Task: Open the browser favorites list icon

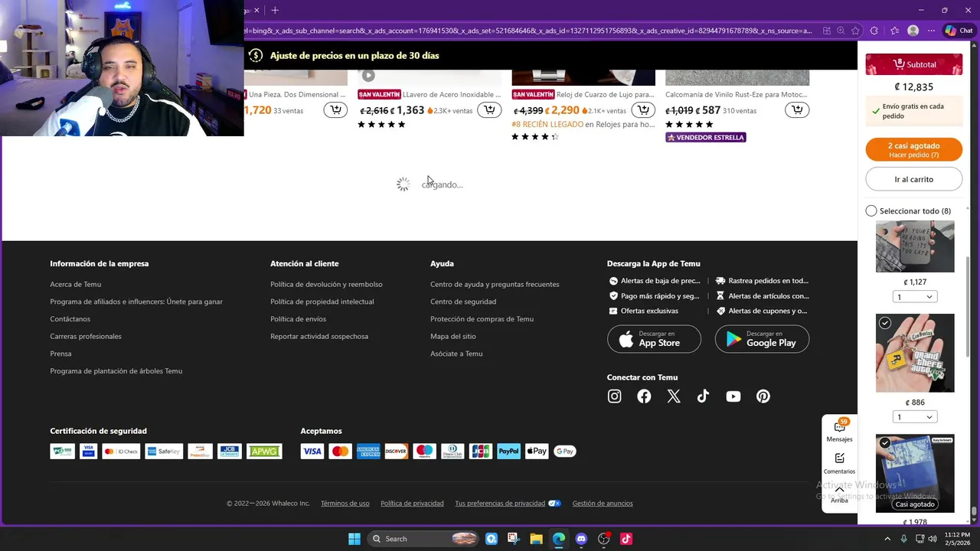Action: click(x=894, y=31)
